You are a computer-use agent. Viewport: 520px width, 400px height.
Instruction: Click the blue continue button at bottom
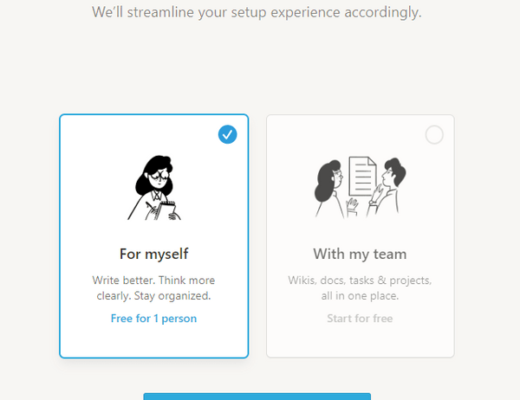257,396
